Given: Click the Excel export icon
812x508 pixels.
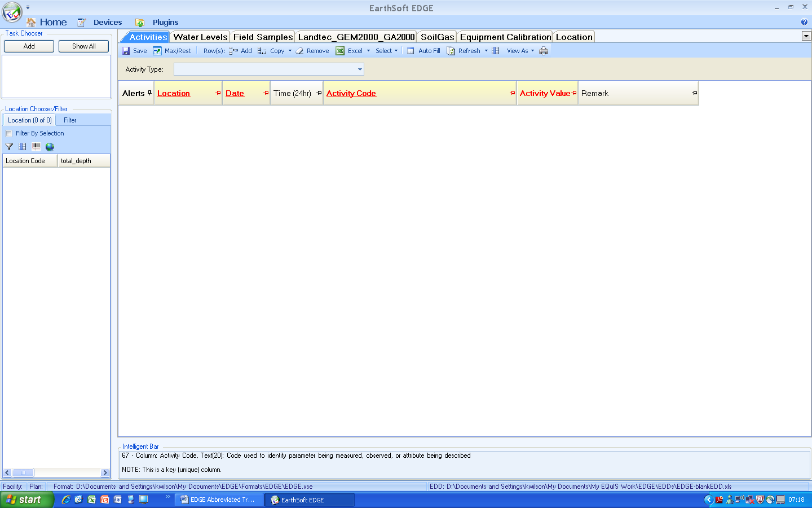Looking at the screenshot, I should 340,51.
